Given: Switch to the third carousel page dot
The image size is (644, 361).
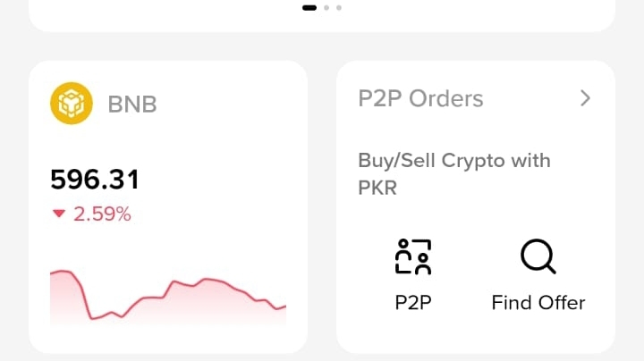Looking at the screenshot, I should point(338,7).
